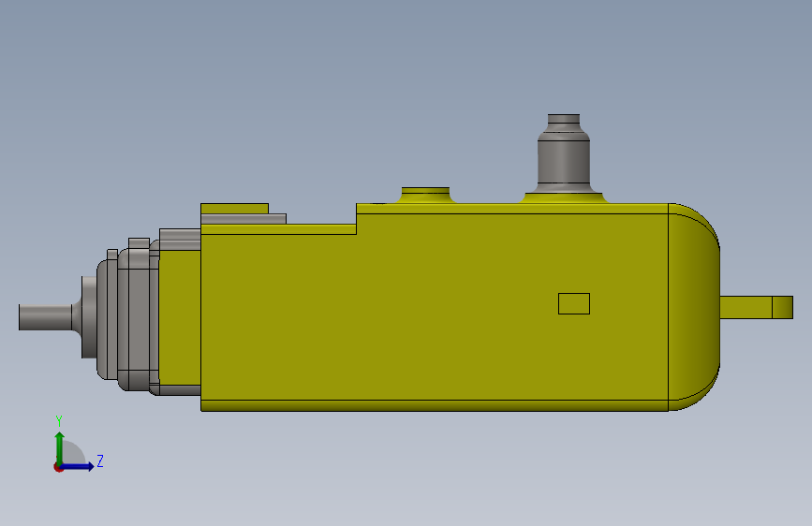Select the small rectangle on yellow body
The image size is (812, 526).
tap(574, 303)
